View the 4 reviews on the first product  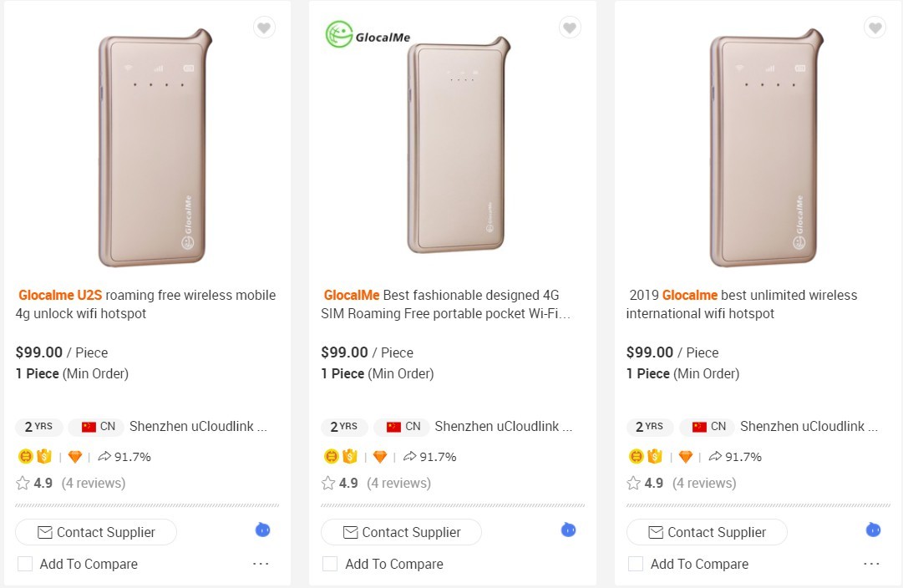tap(94, 484)
